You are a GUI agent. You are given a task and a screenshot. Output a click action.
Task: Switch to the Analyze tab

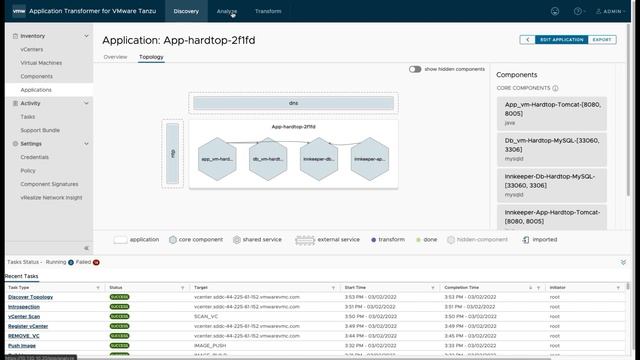(x=227, y=11)
